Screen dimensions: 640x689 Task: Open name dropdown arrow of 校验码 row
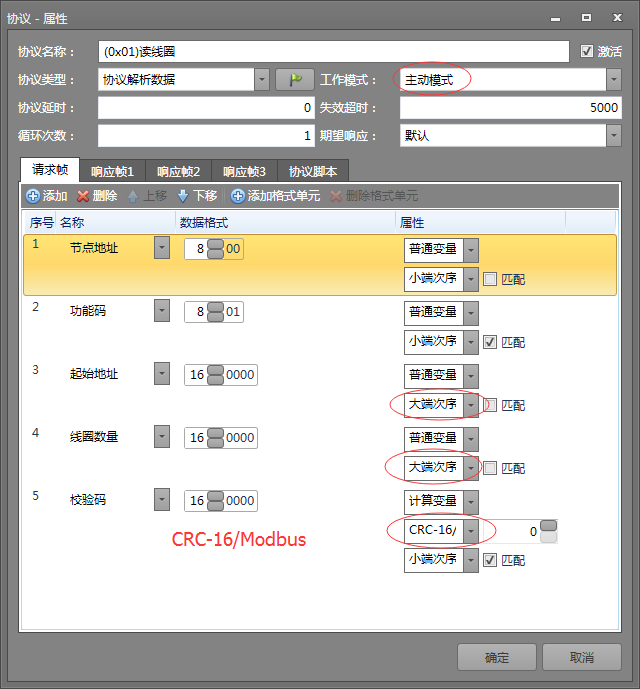tap(162, 500)
